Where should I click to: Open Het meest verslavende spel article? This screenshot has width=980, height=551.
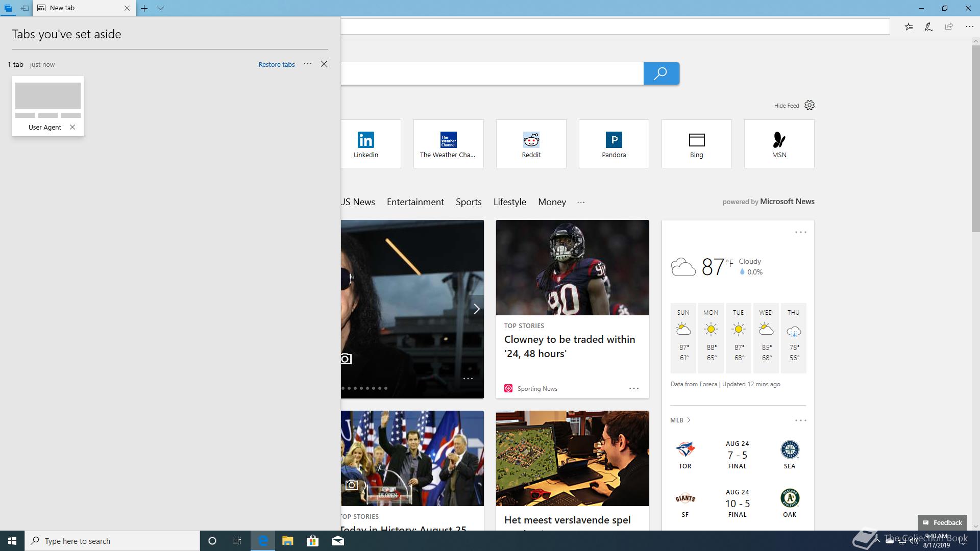point(567,520)
